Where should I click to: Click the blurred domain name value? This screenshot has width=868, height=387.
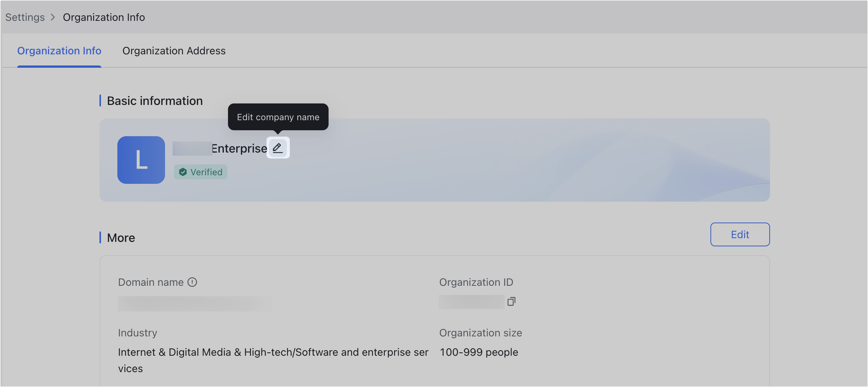tap(194, 304)
